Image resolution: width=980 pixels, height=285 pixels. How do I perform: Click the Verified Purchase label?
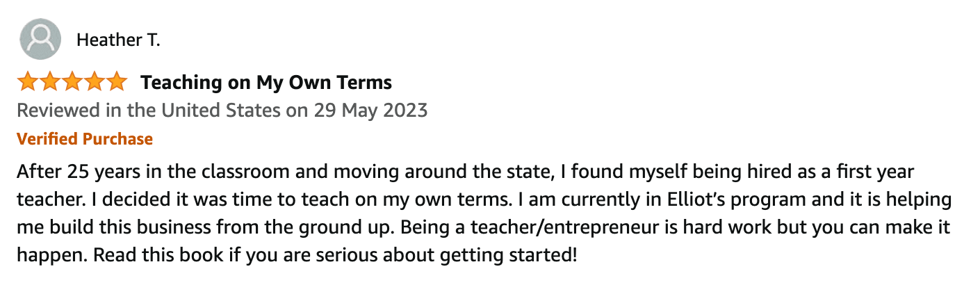[85, 139]
